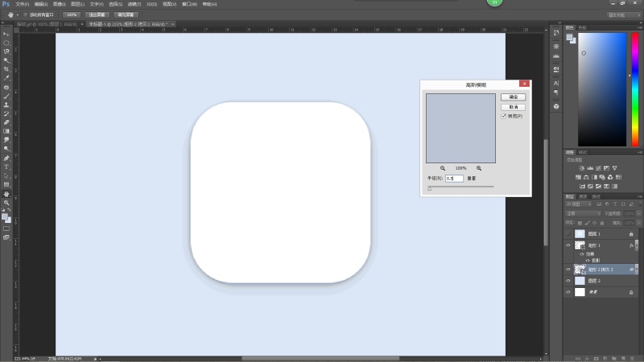The image size is (644, 362).
Task: Select the Eraser tool
Action: pos(6,122)
